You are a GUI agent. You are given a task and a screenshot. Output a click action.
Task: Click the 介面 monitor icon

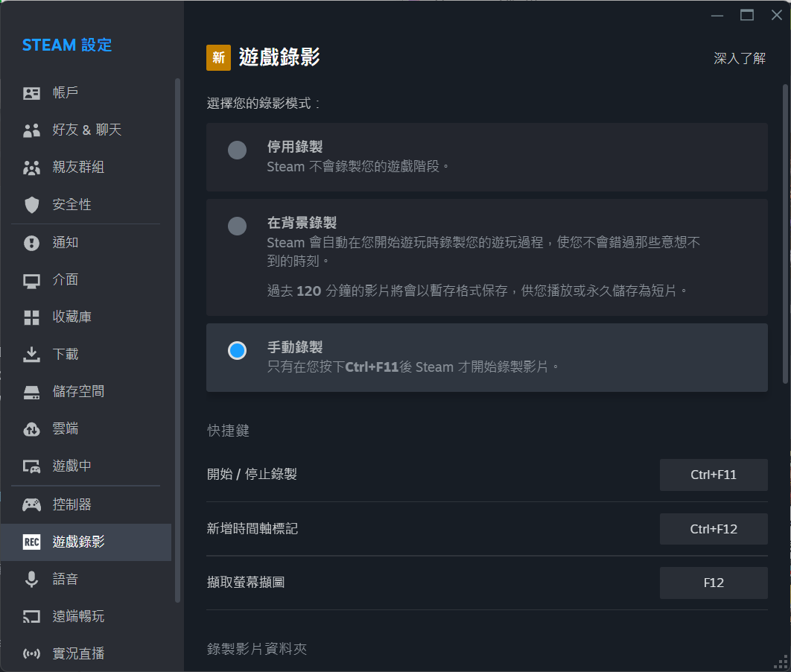(x=31, y=281)
